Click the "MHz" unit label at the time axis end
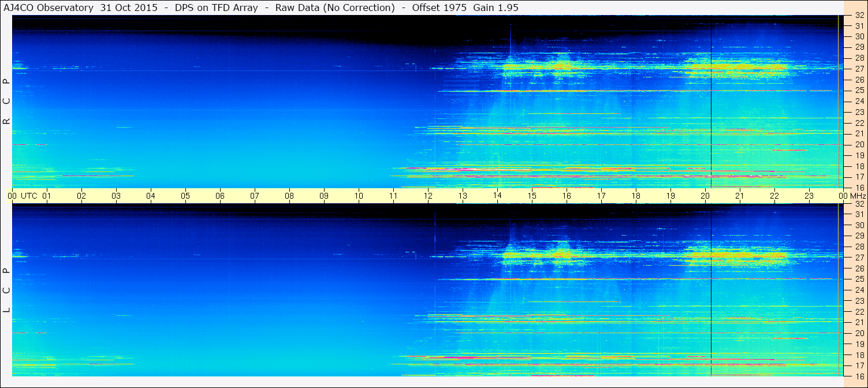This screenshot has width=868, height=388. pos(858,196)
